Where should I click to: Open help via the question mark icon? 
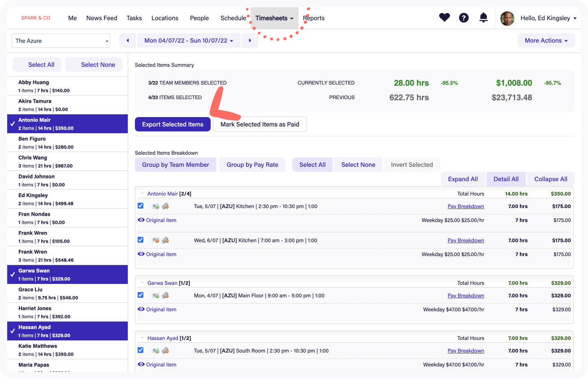(x=464, y=17)
